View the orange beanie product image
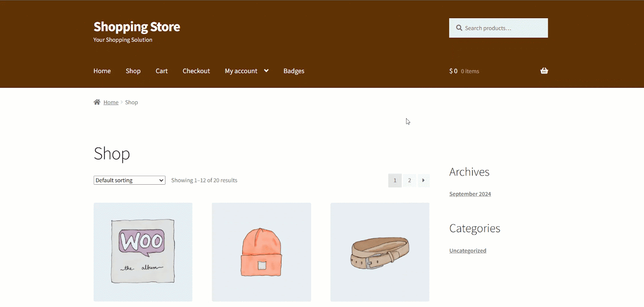Screen dimensions: 644x307 pyautogui.click(x=261, y=252)
